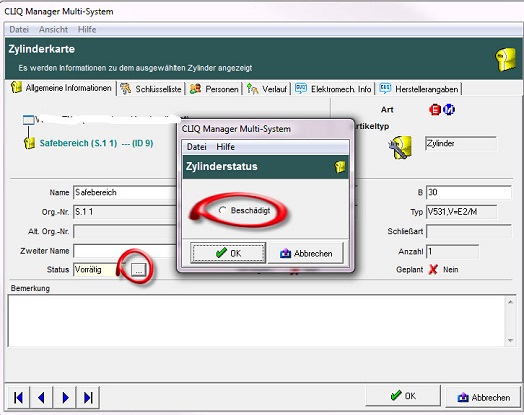The image size is (524, 415).
Task: Open Datei menu in the Zylinderstatus dialog
Action: (196, 147)
